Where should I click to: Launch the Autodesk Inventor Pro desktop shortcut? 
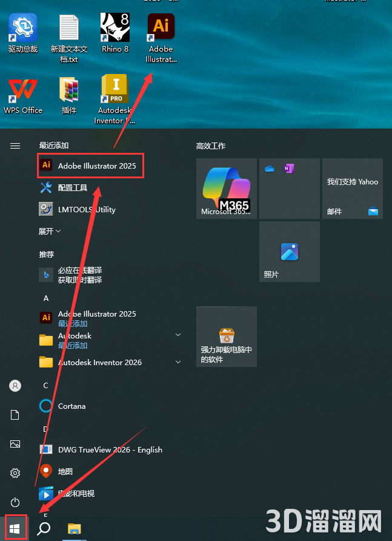click(x=115, y=99)
